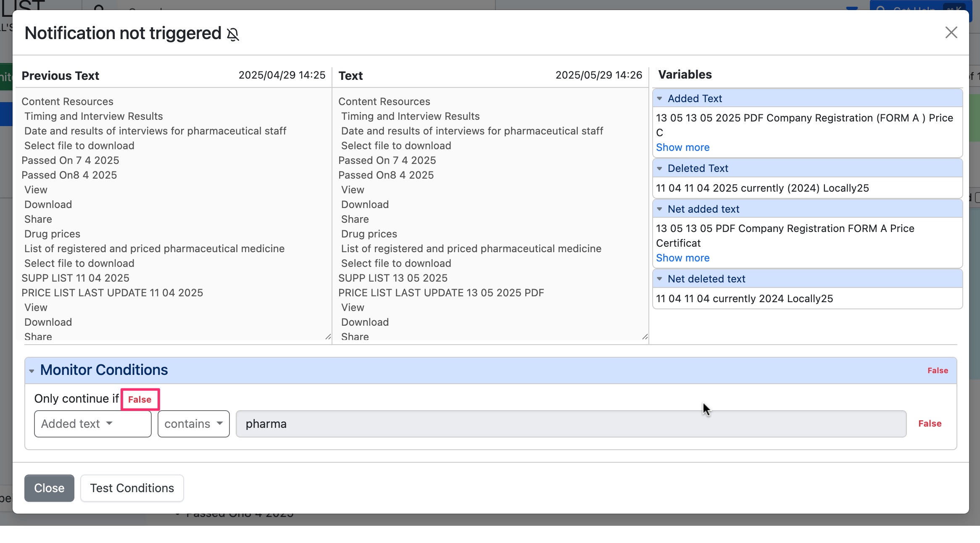Click Show more under Added Text
This screenshot has height=543, width=980.
[682, 147]
